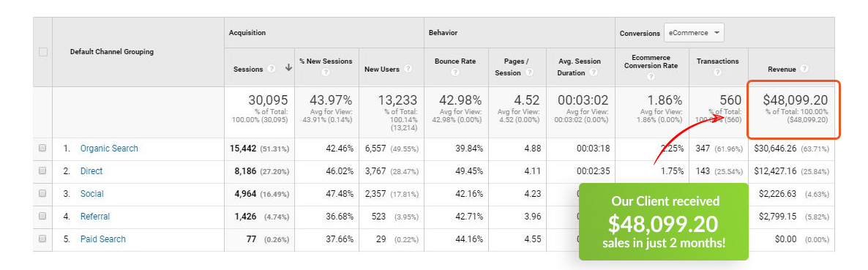
Task: Open the eCommerce conversions dropdown
Action: [x=694, y=33]
